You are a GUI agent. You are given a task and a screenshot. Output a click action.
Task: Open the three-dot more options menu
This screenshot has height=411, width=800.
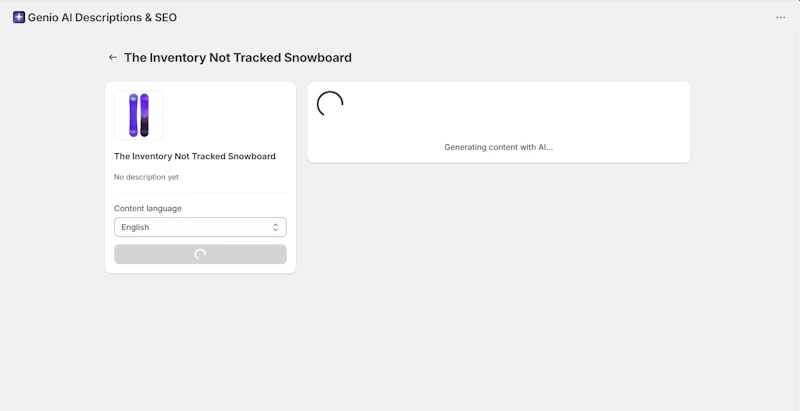point(780,17)
